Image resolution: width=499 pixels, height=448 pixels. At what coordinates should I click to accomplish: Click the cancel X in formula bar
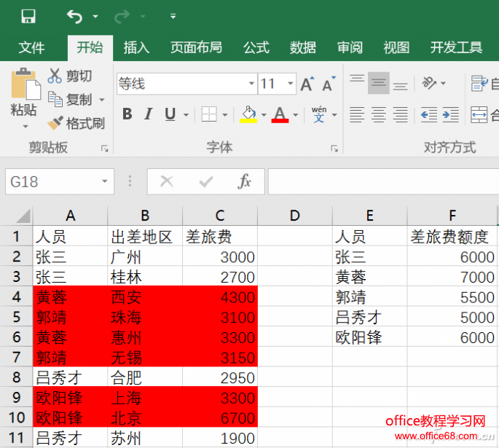pos(167,181)
